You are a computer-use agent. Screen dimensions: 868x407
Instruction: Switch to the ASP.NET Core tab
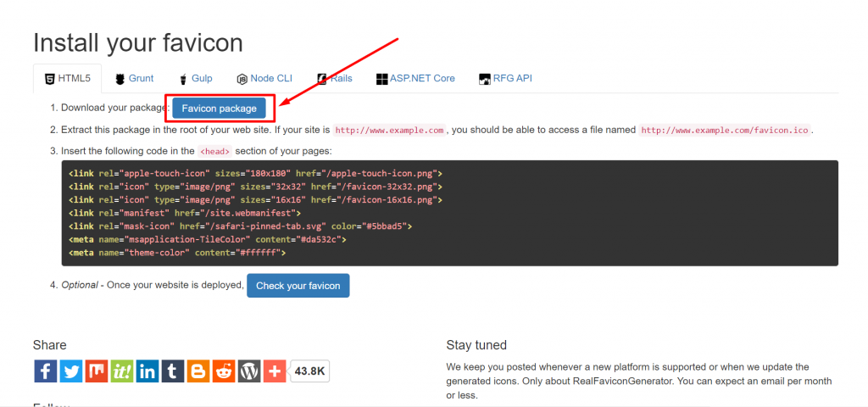(x=415, y=79)
